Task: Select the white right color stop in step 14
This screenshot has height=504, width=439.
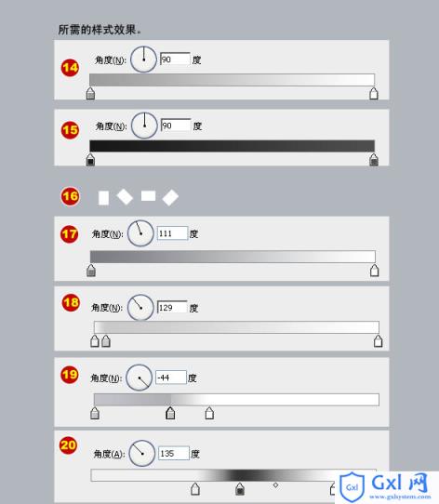Action: [374, 93]
